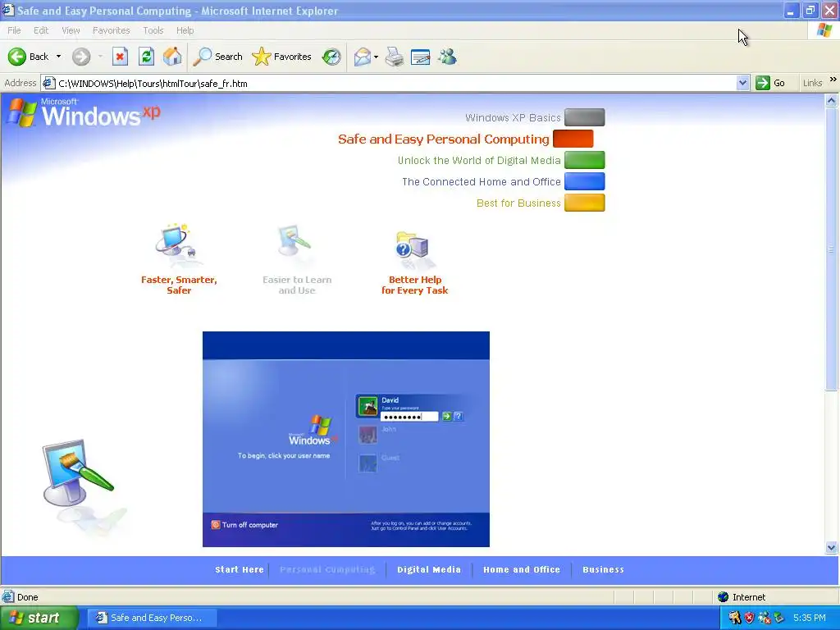Image resolution: width=840 pixels, height=630 pixels.
Task: Click the logon screen demo image
Action: point(346,440)
